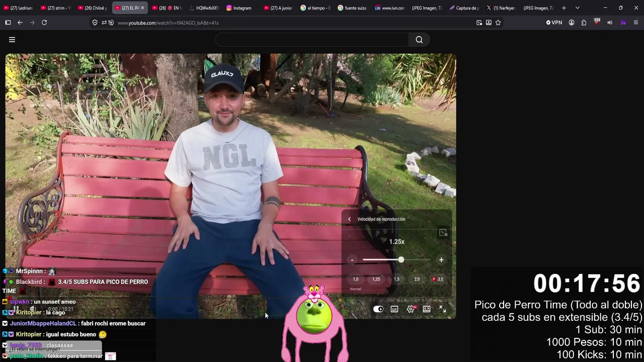
Task: Toggle the autoplay switch in the player
Action: [378, 309]
